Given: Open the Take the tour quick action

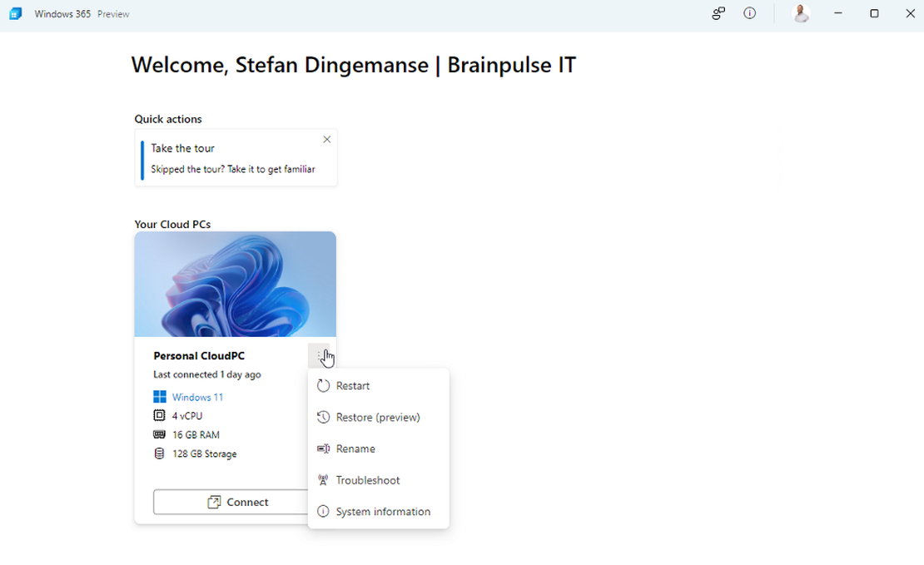Looking at the screenshot, I should (236, 158).
